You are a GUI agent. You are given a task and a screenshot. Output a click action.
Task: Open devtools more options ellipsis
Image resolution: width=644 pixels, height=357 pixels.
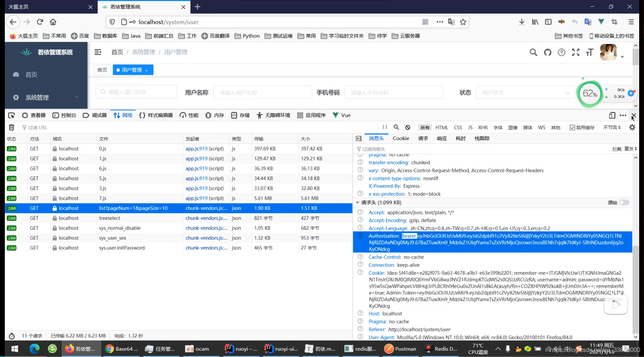[x=623, y=115]
